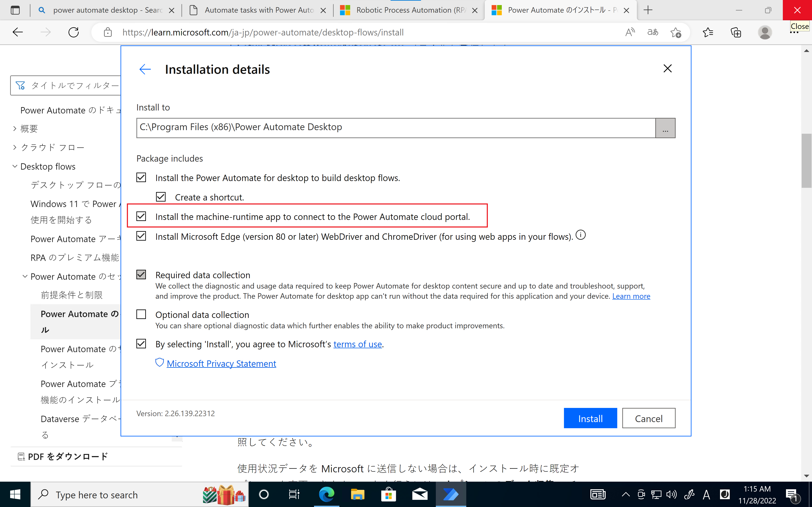Open the Read aloud feature
The width and height of the screenshot is (812, 507).
pos(630,32)
